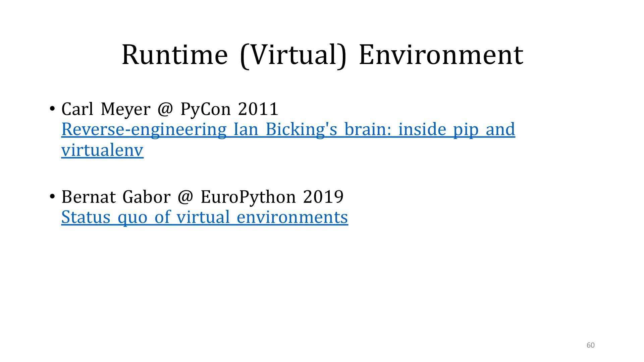Click 'virtual environments' in second link
Image resolution: width=644 pixels, height=362 pixels.
[262, 217]
